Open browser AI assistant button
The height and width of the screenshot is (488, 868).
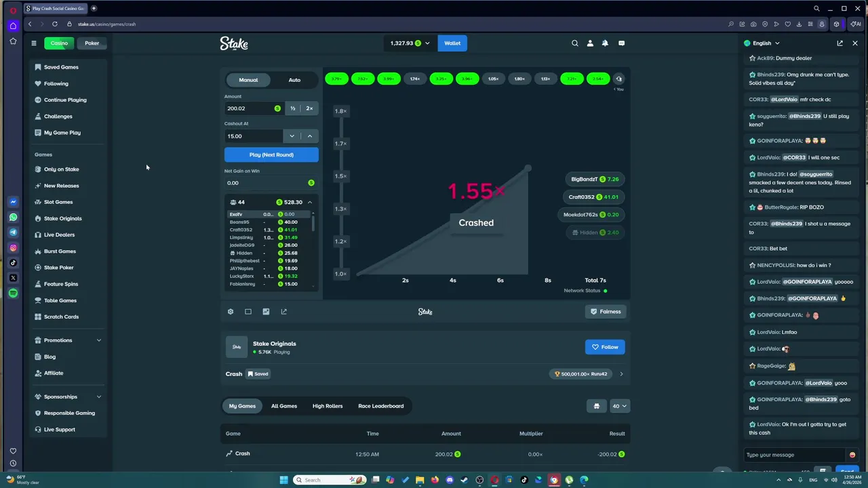(856, 24)
